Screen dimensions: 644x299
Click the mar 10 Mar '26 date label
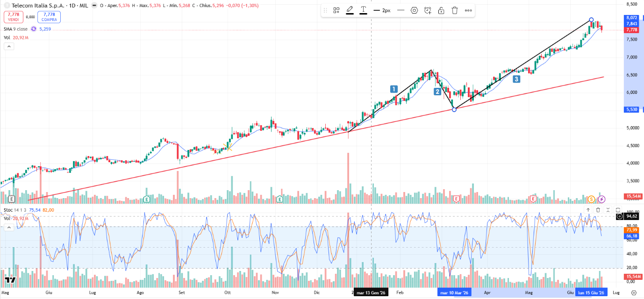(454, 293)
